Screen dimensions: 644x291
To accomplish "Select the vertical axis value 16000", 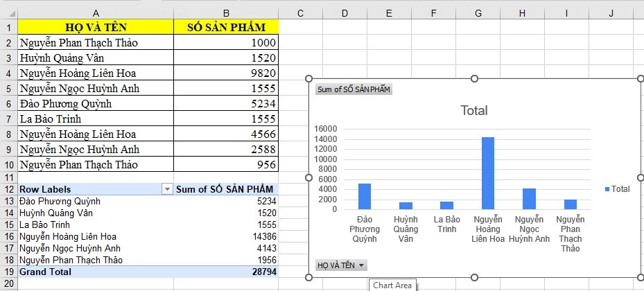I will (x=324, y=129).
